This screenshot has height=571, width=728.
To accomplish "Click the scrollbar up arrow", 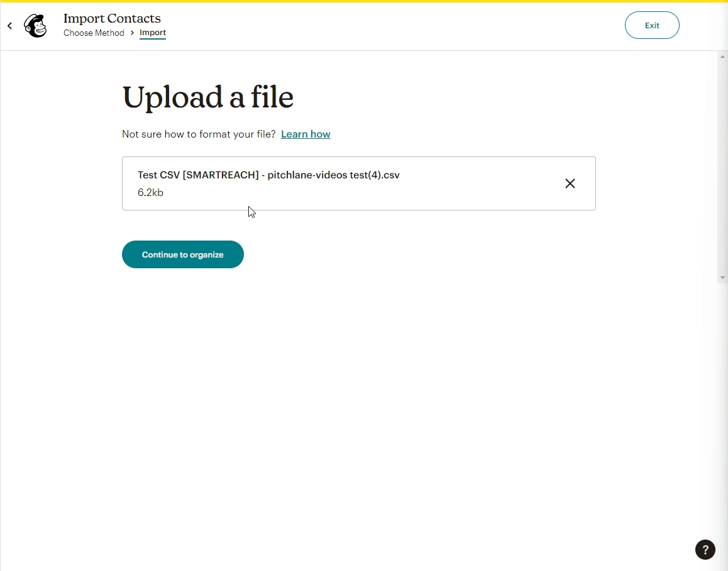I will pos(722,57).
